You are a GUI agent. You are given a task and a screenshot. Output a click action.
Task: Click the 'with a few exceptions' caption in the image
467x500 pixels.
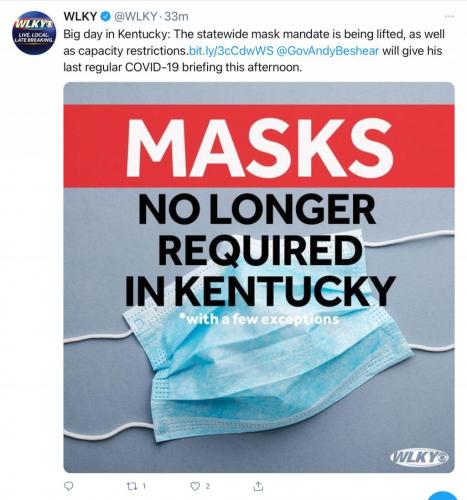(259, 320)
